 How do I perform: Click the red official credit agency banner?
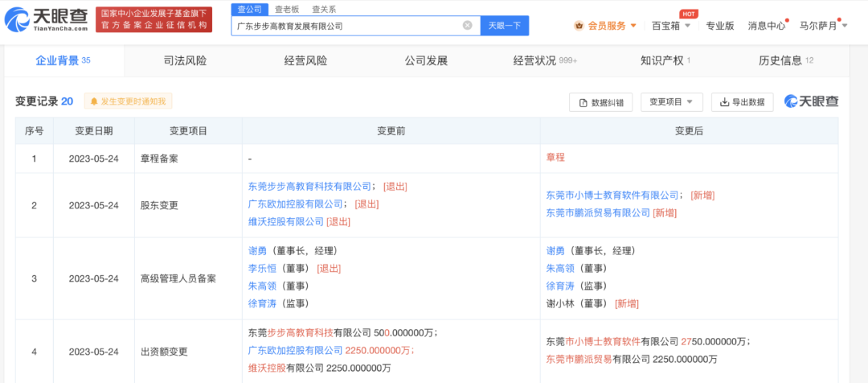click(154, 20)
